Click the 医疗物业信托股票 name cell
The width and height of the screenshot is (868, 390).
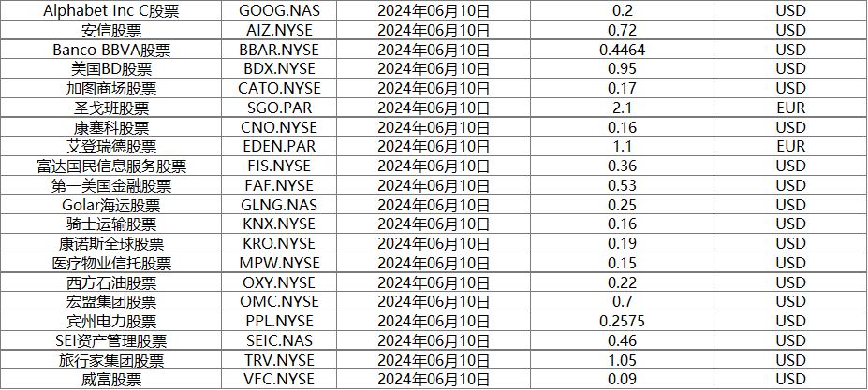111,263
